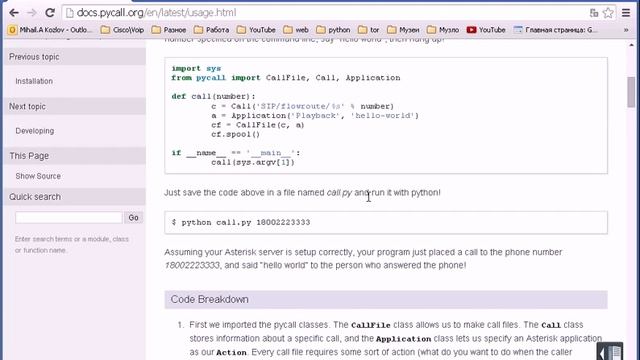Click the Show Source link
Viewport: 640px width, 360px height.
(x=38, y=176)
